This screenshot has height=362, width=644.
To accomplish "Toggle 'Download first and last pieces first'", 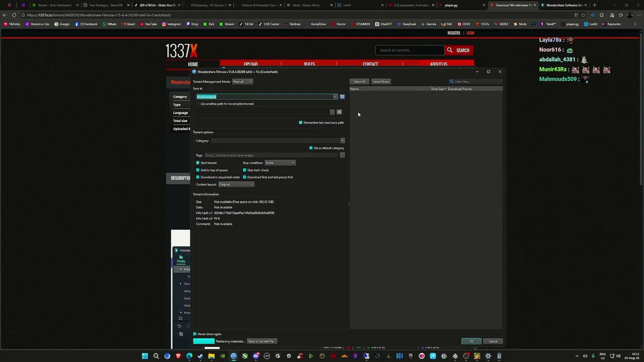I will (x=245, y=177).
